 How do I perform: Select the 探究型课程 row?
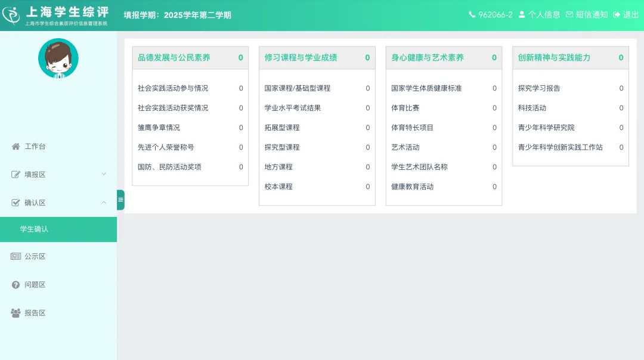click(x=317, y=147)
